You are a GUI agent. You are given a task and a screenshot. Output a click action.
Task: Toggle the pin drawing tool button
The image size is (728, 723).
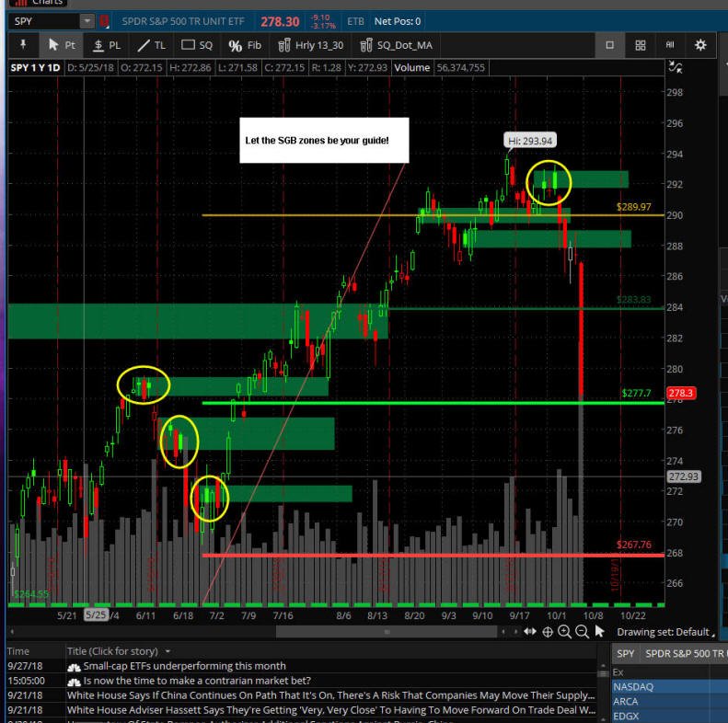pos(23,45)
